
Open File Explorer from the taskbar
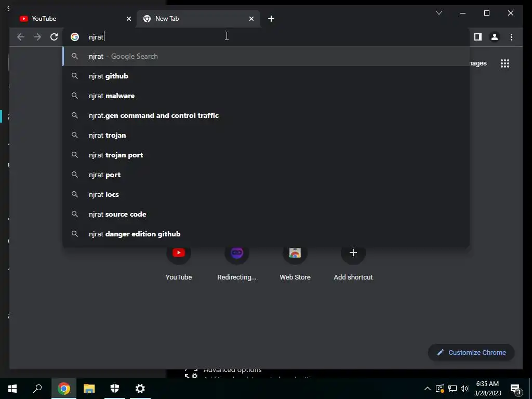coord(89,389)
